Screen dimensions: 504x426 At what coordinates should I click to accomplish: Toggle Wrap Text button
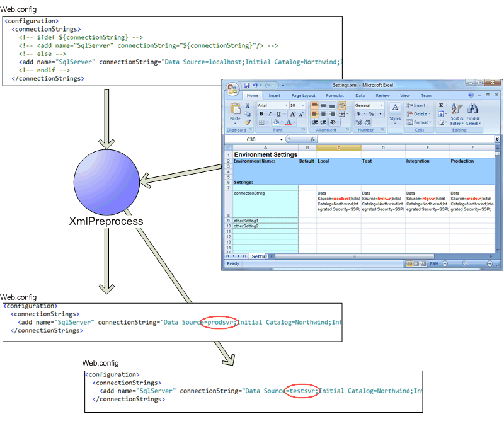341,105
